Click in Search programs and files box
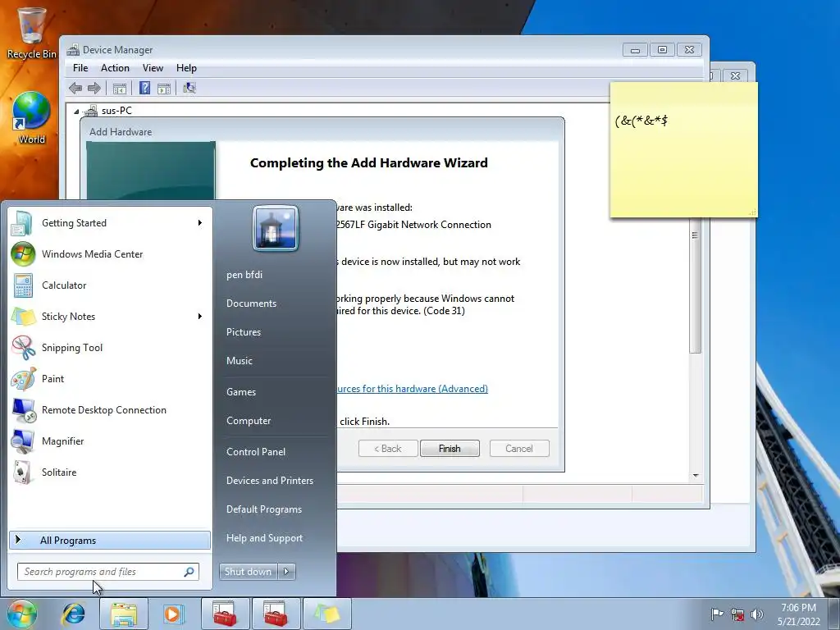This screenshot has height=630, width=840. click(107, 572)
